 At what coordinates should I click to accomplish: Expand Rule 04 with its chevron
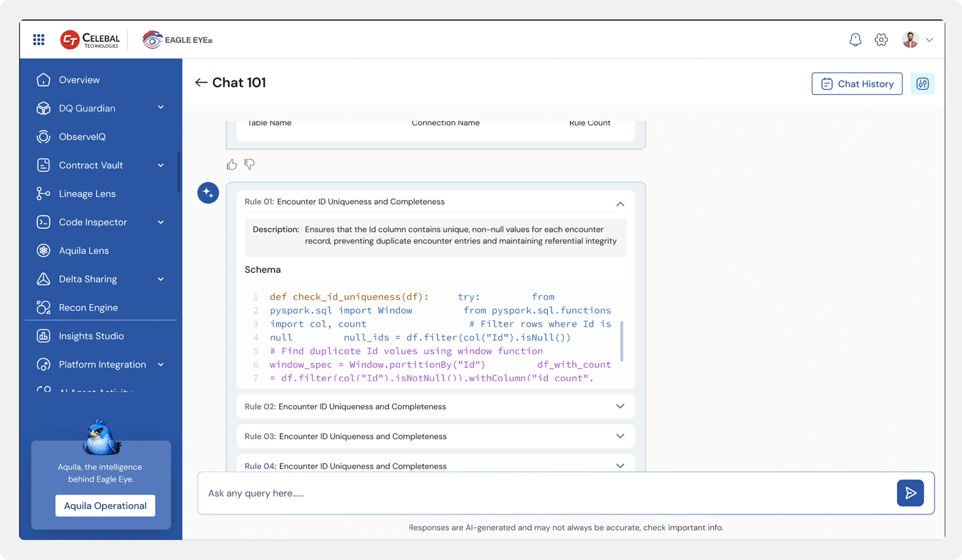(x=620, y=466)
